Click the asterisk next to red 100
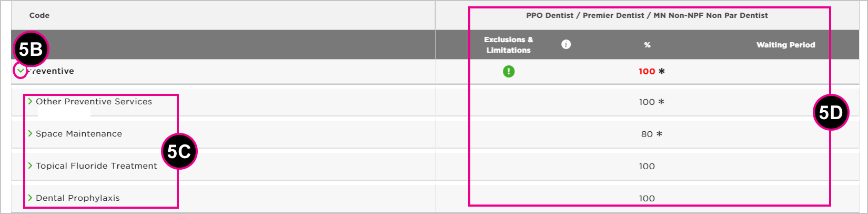The height and width of the screenshot is (214, 868). [x=662, y=71]
